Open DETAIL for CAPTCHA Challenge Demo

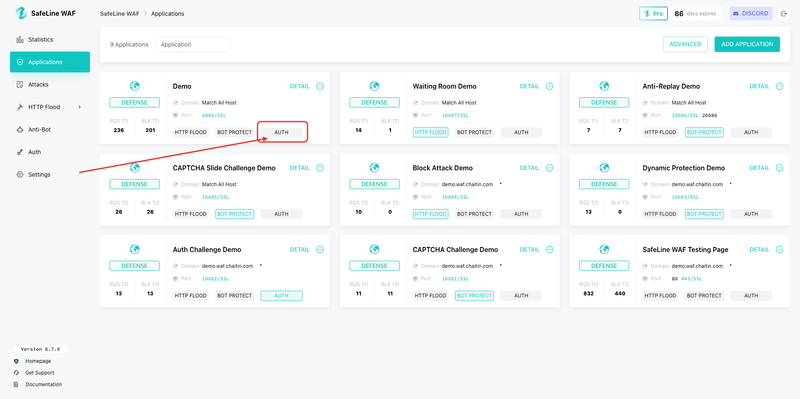click(x=529, y=250)
